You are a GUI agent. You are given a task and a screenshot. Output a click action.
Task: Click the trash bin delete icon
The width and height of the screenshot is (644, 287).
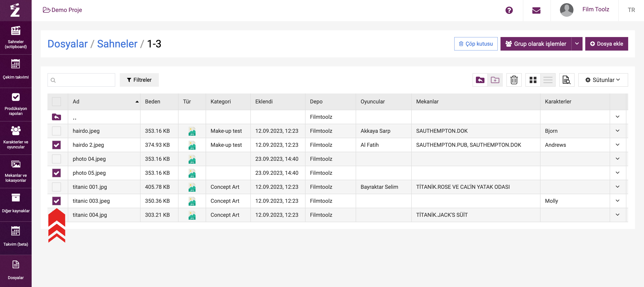pyautogui.click(x=514, y=80)
